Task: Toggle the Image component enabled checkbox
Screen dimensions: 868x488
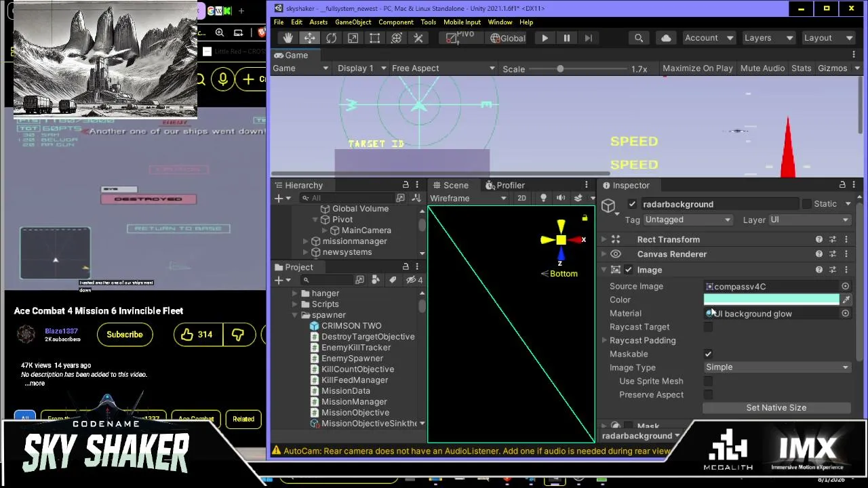Action: pos(628,270)
